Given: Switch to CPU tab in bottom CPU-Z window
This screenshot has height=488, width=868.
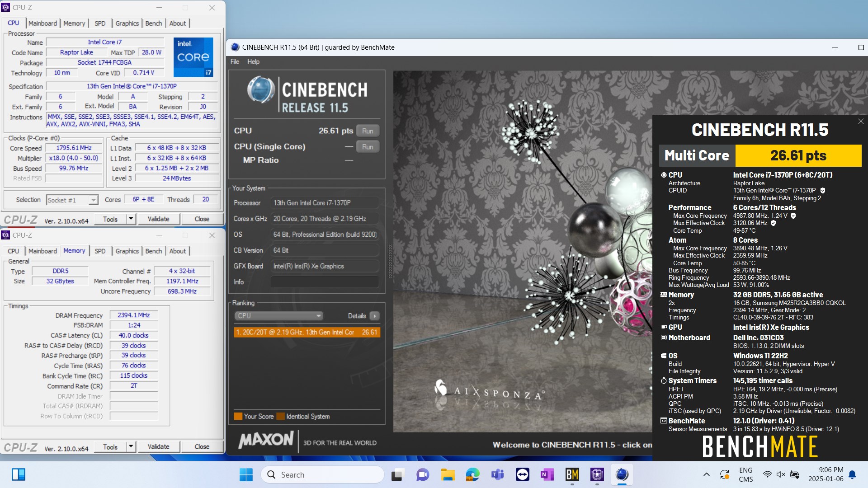Looking at the screenshot, I should coord(14,251).
